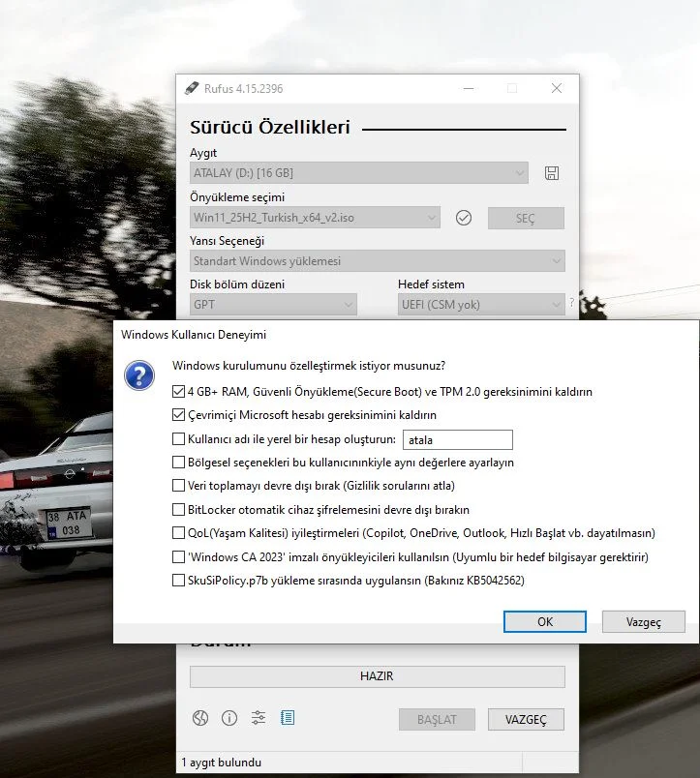Click the HAZIR progress bar
Image resolution: width=700 pixels, height=778 pixels.
click(x=378, y=676)
